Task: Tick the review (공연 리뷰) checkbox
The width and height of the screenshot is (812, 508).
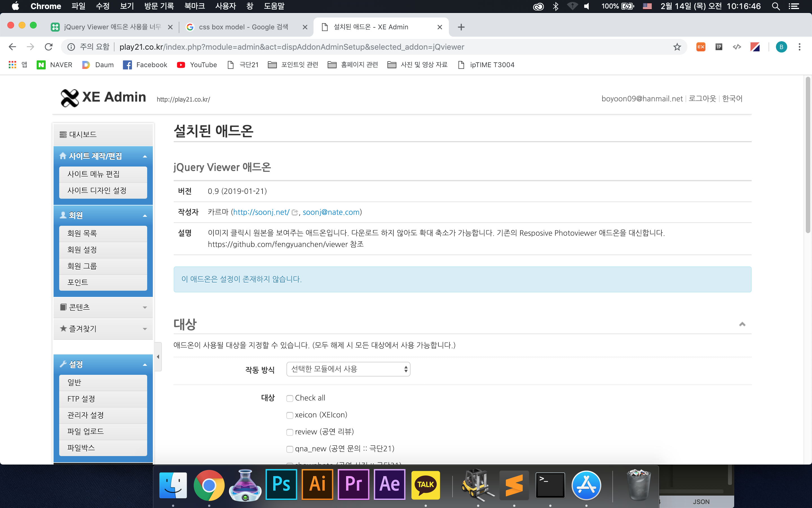Action: pos(290,432)
